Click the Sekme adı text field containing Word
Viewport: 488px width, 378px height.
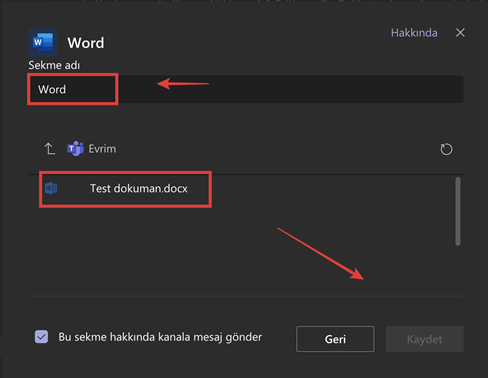246,89
